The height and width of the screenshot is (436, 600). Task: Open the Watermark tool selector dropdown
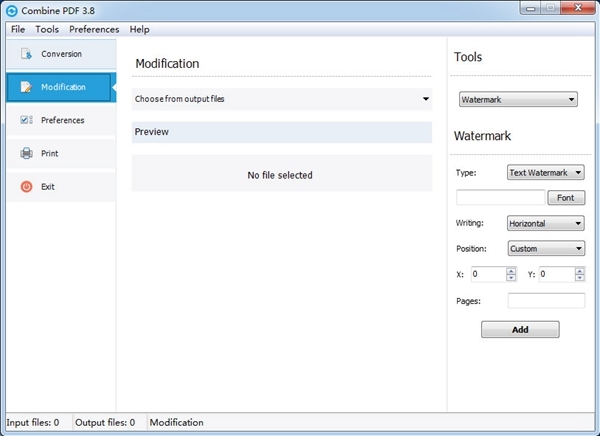coord(518,100)
